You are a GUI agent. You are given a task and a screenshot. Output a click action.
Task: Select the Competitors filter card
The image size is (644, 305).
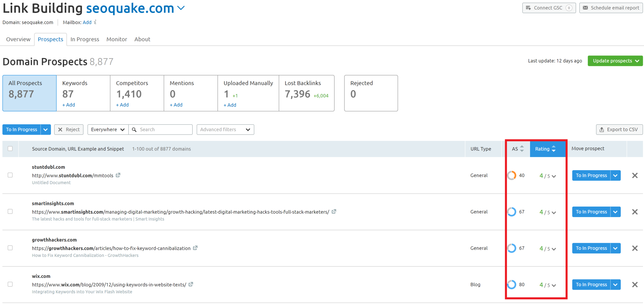point(137,93)
